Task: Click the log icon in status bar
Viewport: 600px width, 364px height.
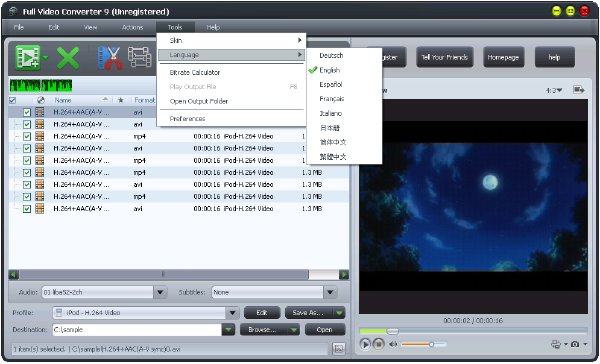Action: pos(339,349)
